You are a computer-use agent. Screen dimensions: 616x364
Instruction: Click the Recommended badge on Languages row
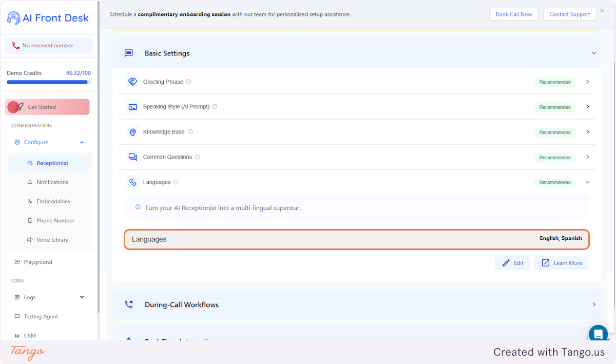coord(555,182)
